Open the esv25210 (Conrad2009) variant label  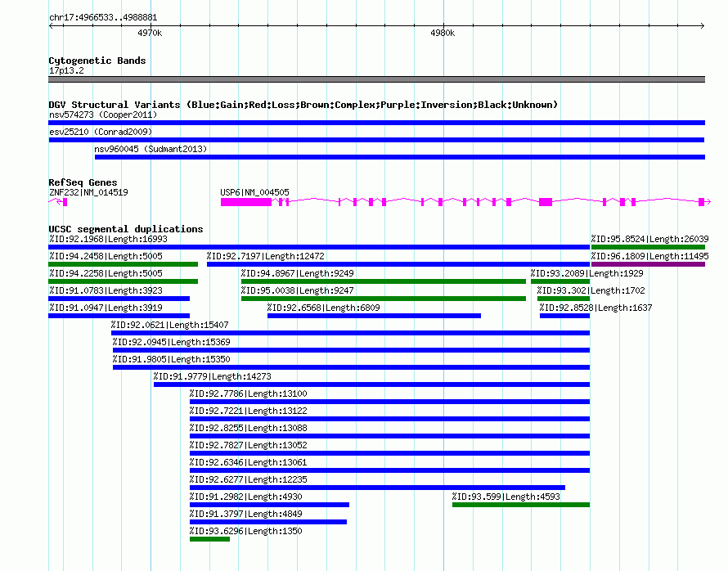pos(101,132)
